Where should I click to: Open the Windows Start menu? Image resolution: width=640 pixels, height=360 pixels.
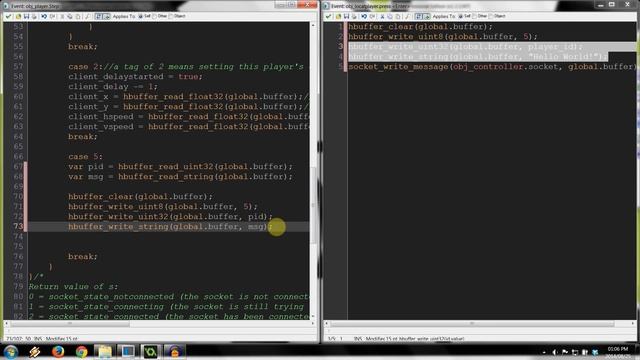coord(11,352)
